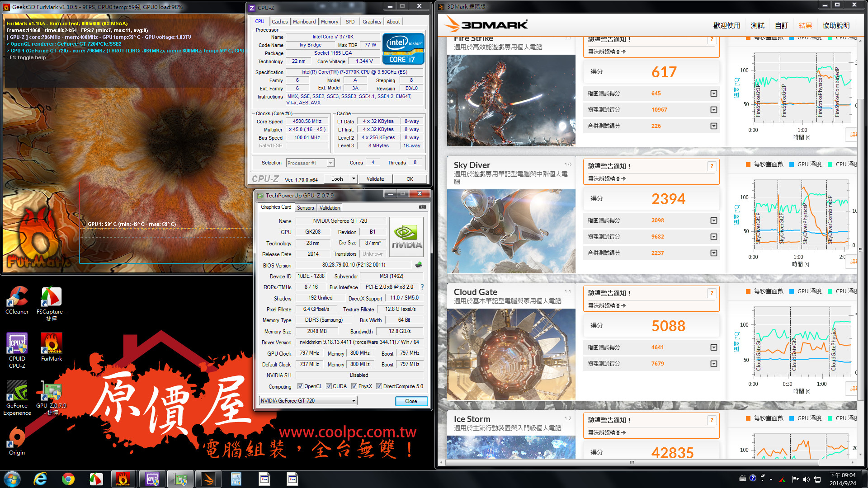Image resolution: width=868 pixels, height=488 pixels.
Task: Open the 協助說明 section in 3DMark
Action: (x=836, y=26)
